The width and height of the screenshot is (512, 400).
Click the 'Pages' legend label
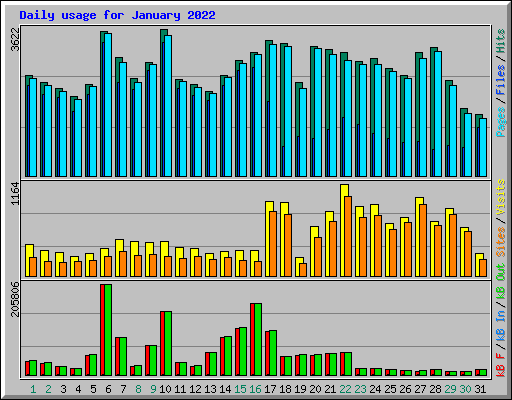(x=501, y=122)
